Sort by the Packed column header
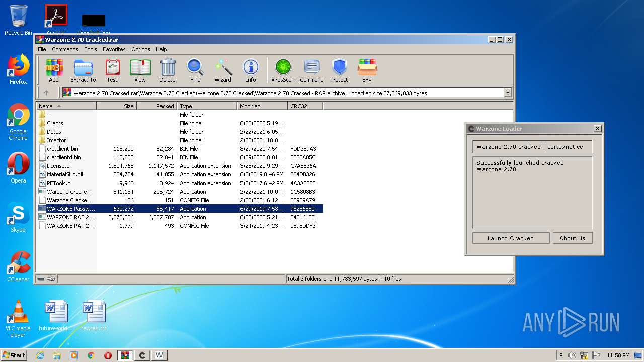The image size is (644, 362). [156, 106]
